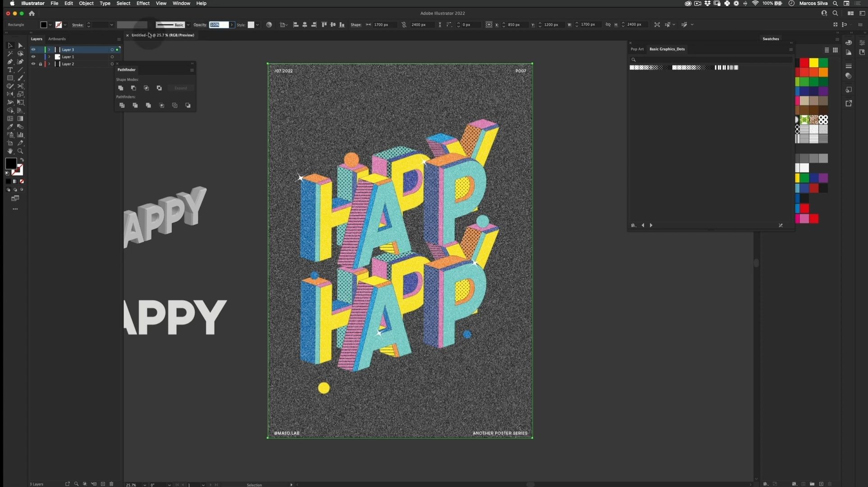Select the Direct Selection tool
The image size is (868, 487).
(x=20, y=46)
